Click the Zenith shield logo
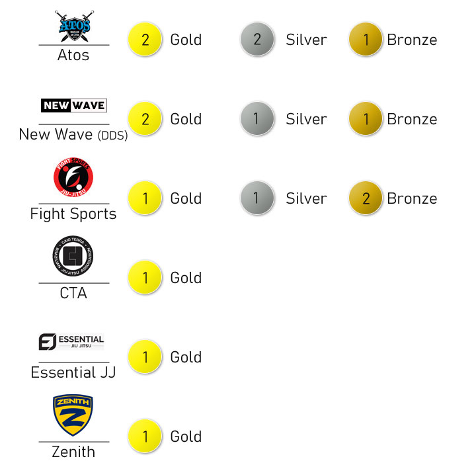The width and height of the screenshot is (476, 461). pyautogui.click(x=73, y=415)
